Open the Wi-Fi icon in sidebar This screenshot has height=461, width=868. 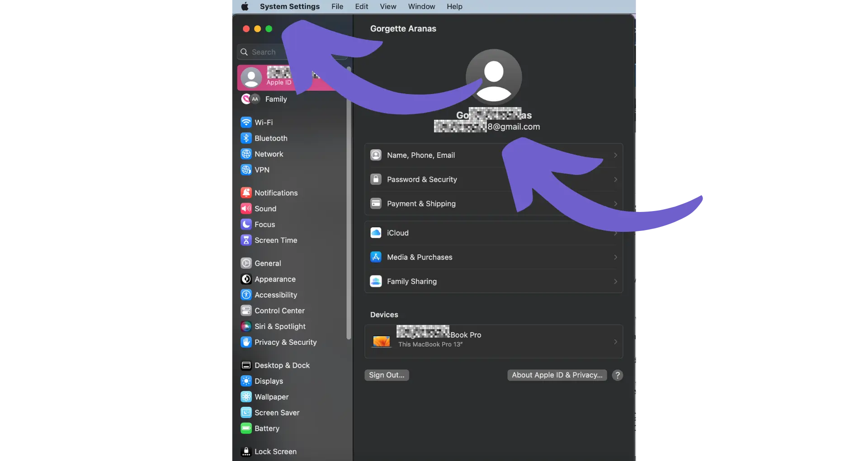tap(246, 122)
